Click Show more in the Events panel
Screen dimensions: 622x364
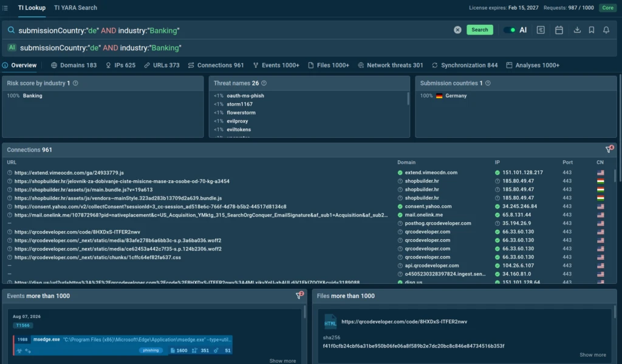pos(282,361)
